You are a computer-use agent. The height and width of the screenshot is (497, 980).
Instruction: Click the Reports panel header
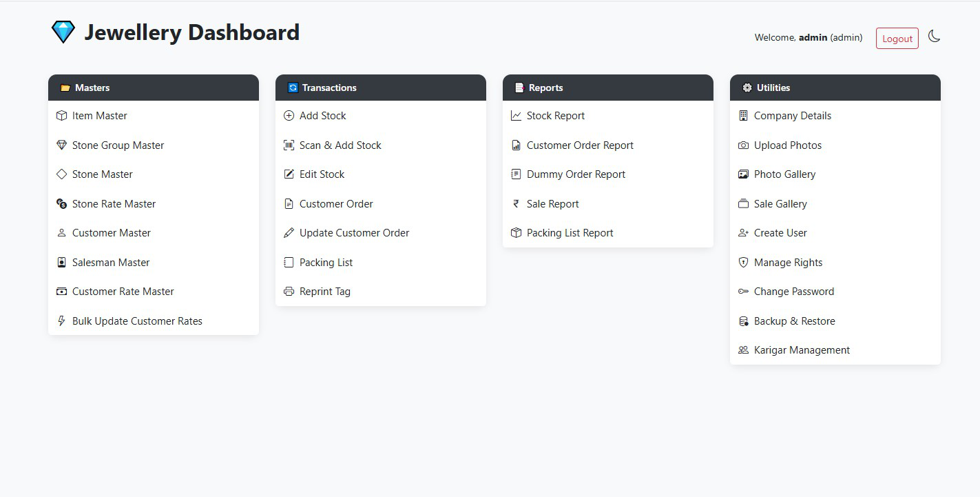click(608, 88)
